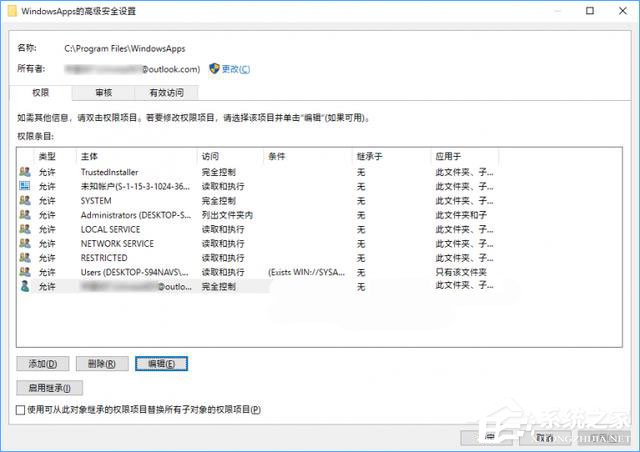Click the 更改(C) owner link
640x452 pixels.
pyautogui.click(x=236, y=69)
